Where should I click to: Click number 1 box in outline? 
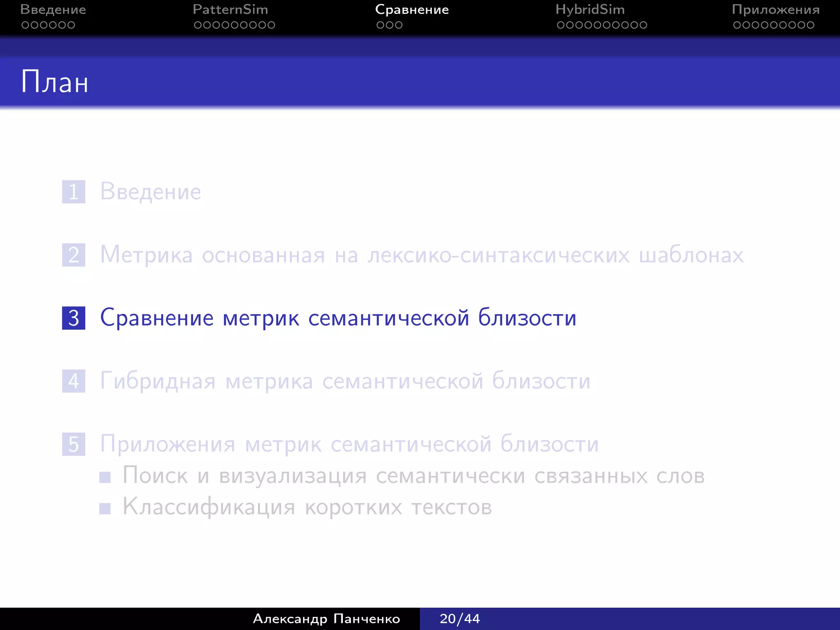click(74, 192)
